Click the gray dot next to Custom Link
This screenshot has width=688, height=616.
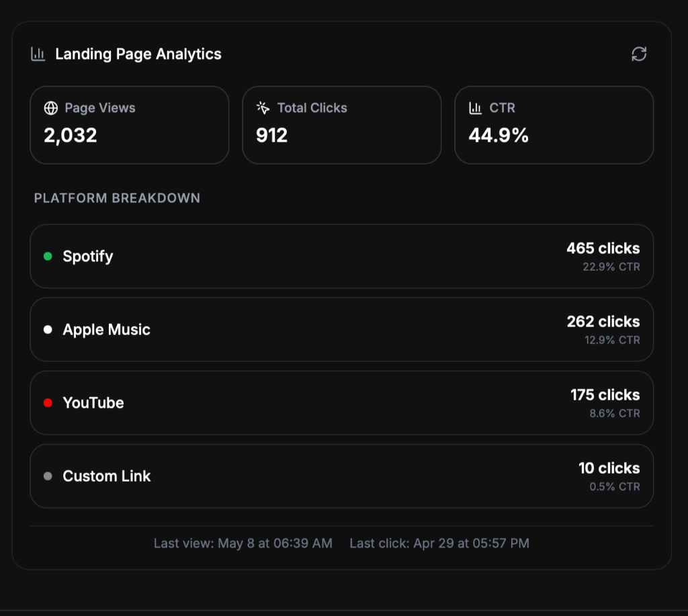48,476
